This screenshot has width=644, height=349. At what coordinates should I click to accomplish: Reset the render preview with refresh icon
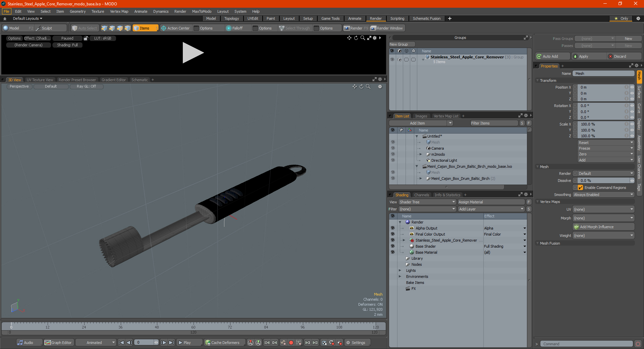[356, 38]
